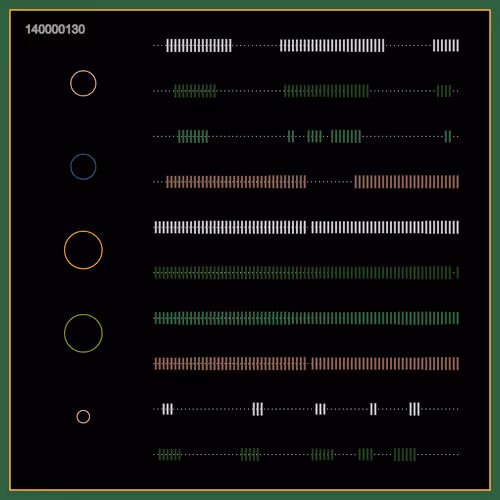Select the small pink circle at bottom
The image size is (500, 500).
[83, 417]
